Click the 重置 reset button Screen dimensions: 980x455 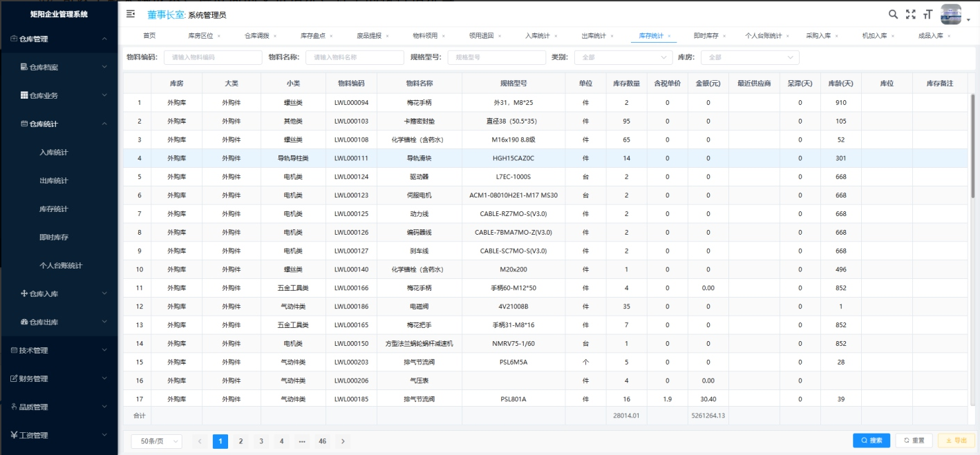tap(914, 441)
